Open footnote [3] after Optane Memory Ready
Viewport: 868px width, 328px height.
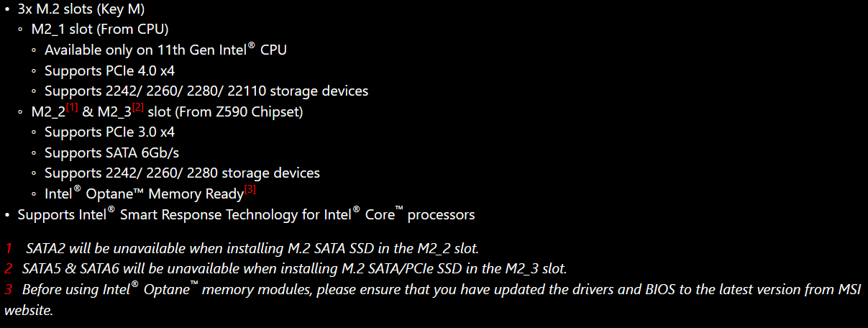click(x=250, y=190)
